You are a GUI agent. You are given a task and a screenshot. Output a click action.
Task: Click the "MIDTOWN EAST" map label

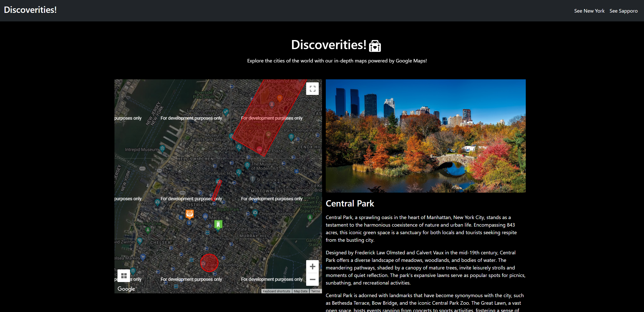click(x=268, y=191)
